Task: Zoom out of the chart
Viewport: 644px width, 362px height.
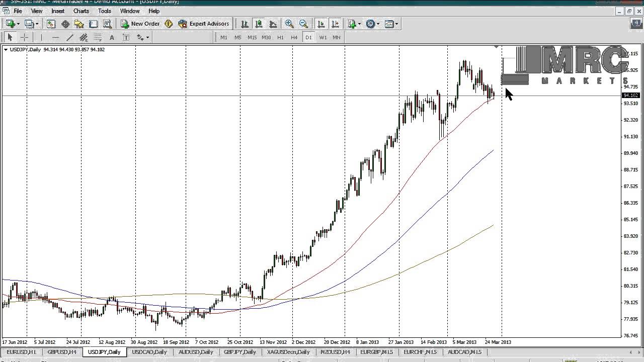Action: (303, 24)
